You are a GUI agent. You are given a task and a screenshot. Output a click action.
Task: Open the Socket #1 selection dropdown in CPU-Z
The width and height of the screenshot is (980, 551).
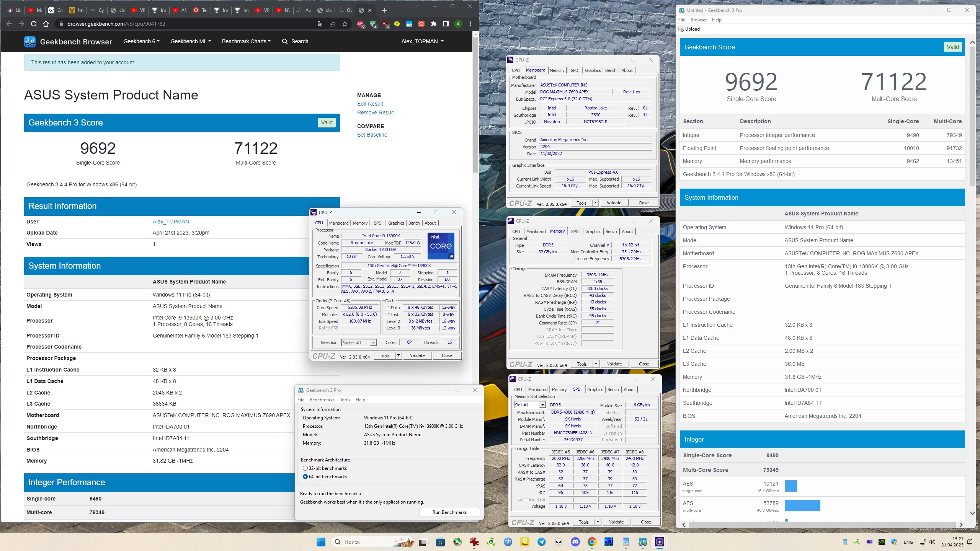358,342
